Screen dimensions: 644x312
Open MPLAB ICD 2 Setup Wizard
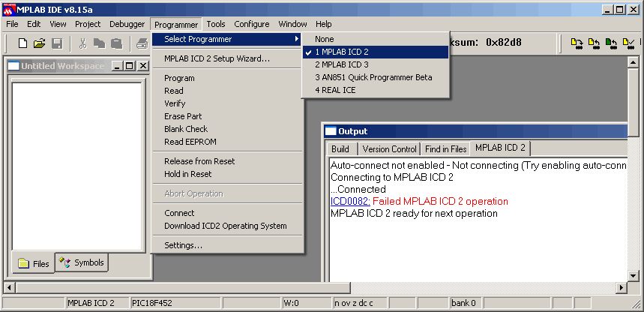tap(227, 58)
